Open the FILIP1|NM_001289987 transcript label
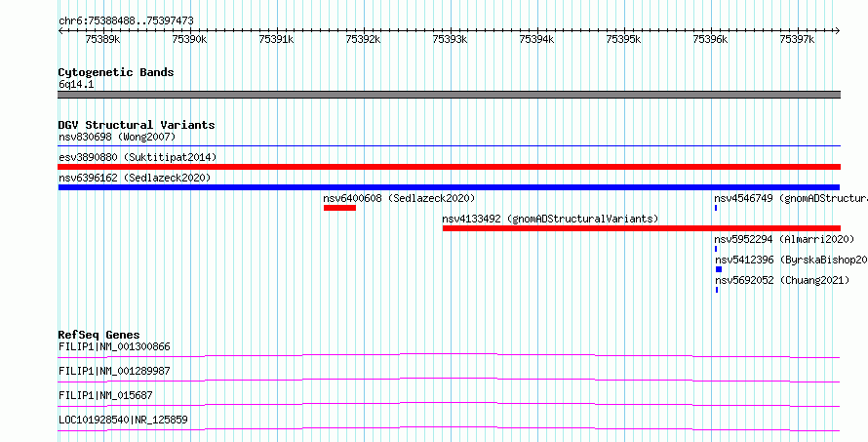Viewport: 868px width, 442px height. pyautogui.click(x=114, y=371)
